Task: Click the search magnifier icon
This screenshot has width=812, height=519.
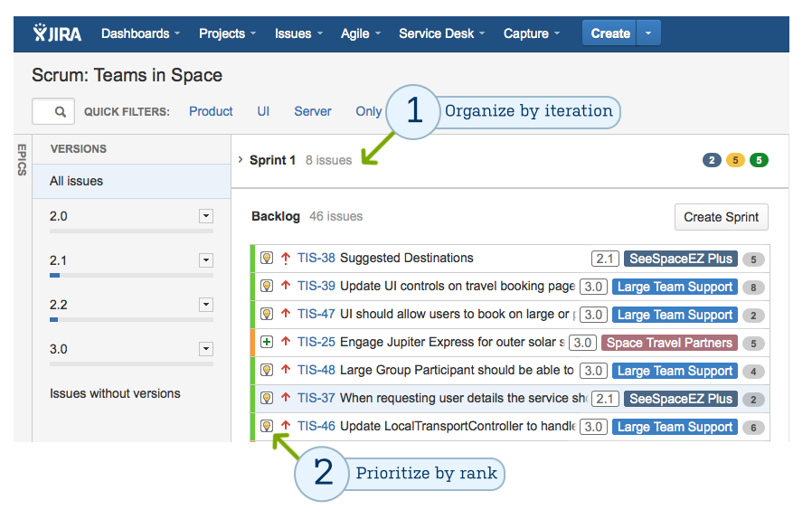Action: coord(61,112)
